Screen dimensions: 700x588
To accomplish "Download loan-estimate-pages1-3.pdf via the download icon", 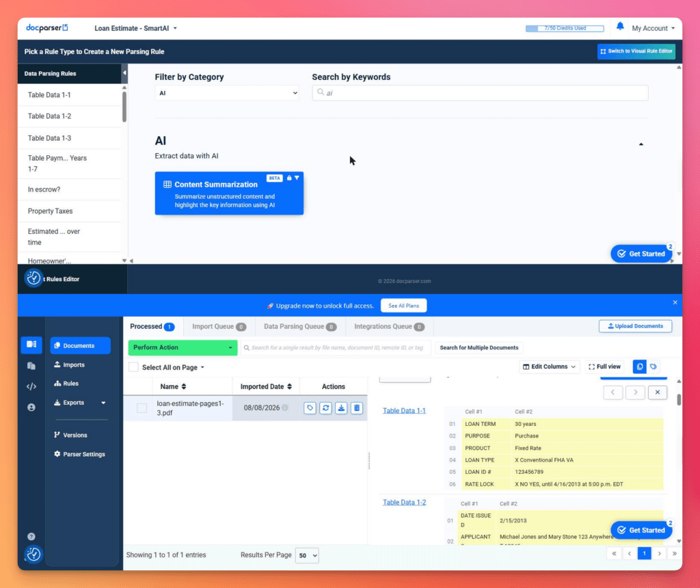I will tap(341, 407).
